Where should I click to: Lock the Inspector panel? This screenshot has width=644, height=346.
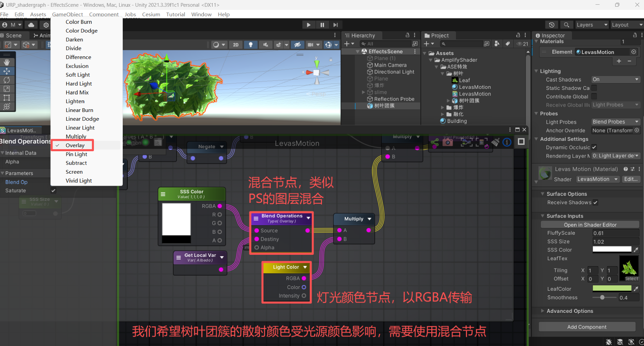[x=635, y=35]
